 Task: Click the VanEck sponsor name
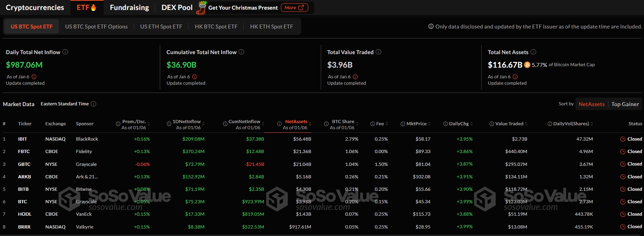(x=84, y=214)
